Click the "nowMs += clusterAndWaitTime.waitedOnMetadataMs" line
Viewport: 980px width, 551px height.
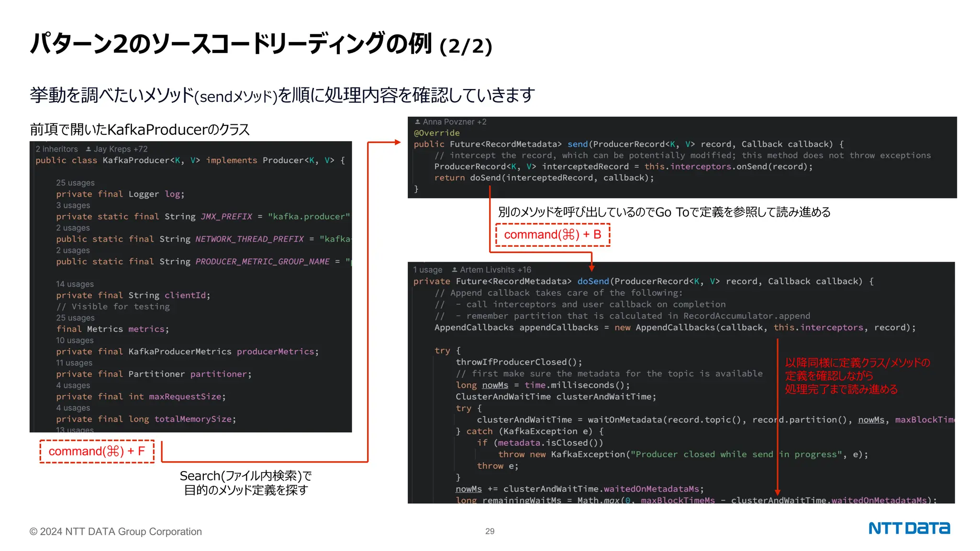click(580, 489)
